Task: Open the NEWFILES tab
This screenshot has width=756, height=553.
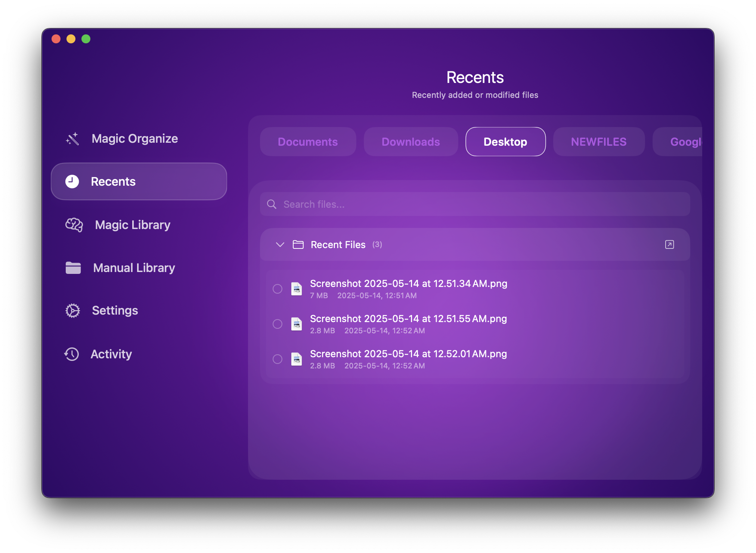Action: 598,142
